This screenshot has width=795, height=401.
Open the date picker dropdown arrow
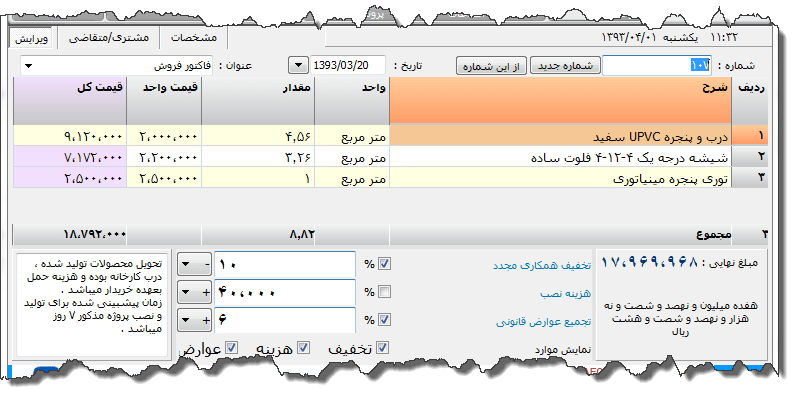pyautogui.click(x=298, y=65)
